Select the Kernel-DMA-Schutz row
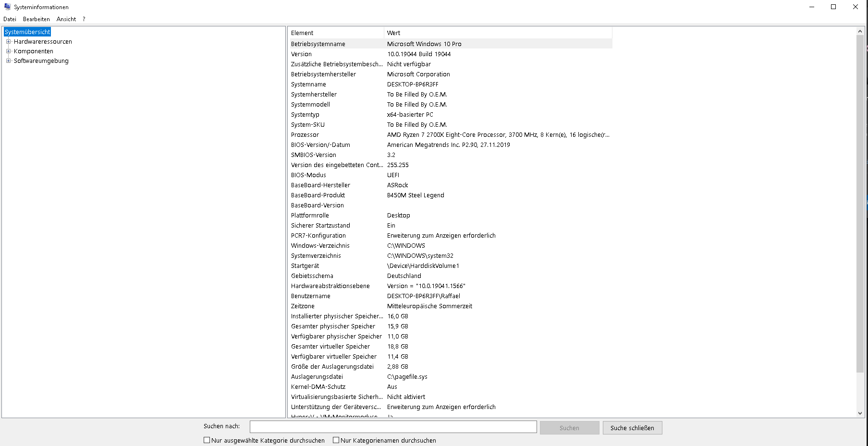Image resolution: width=868 pixels, height=446 pixels. point(450,387)
